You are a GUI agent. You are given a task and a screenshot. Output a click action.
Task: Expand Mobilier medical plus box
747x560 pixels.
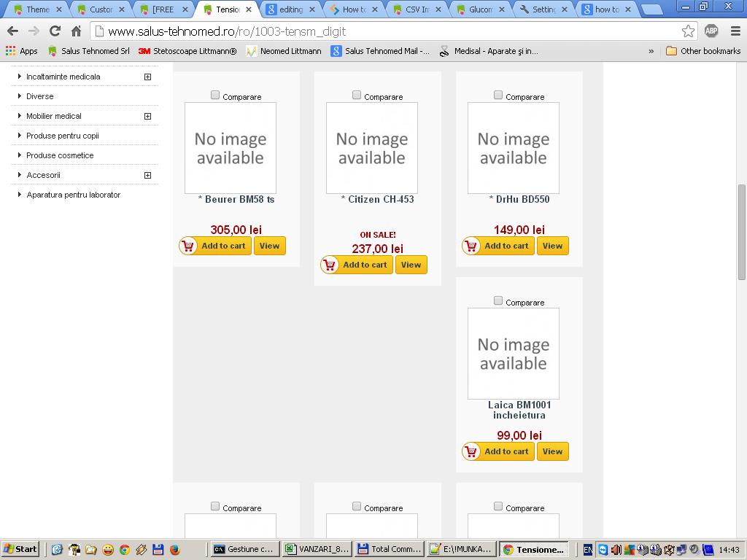(147, 116)
